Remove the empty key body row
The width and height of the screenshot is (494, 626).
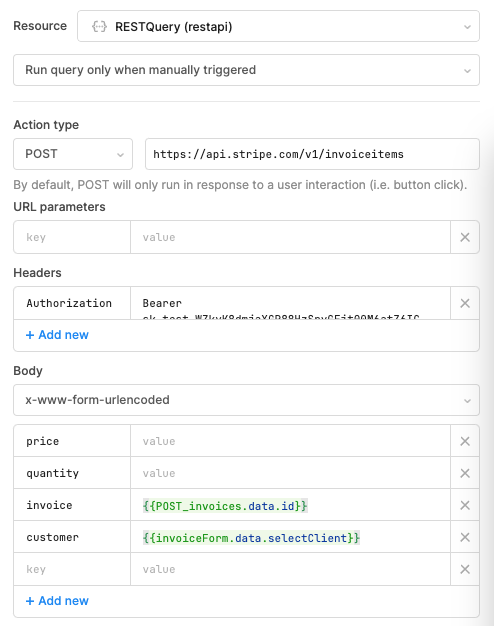click(x=465, y=569)
